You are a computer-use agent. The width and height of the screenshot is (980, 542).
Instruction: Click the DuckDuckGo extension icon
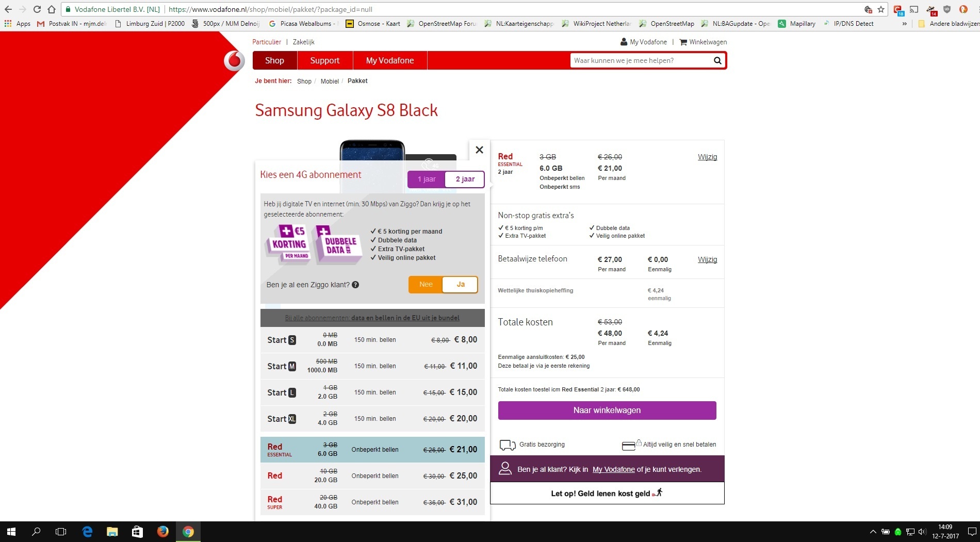point(963,9)
